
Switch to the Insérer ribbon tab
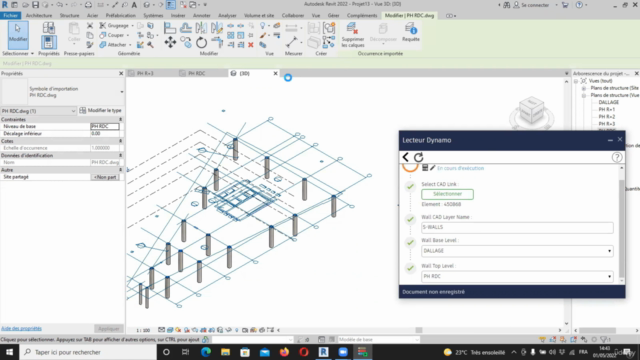pyautogui.click(x=178, y=16)
